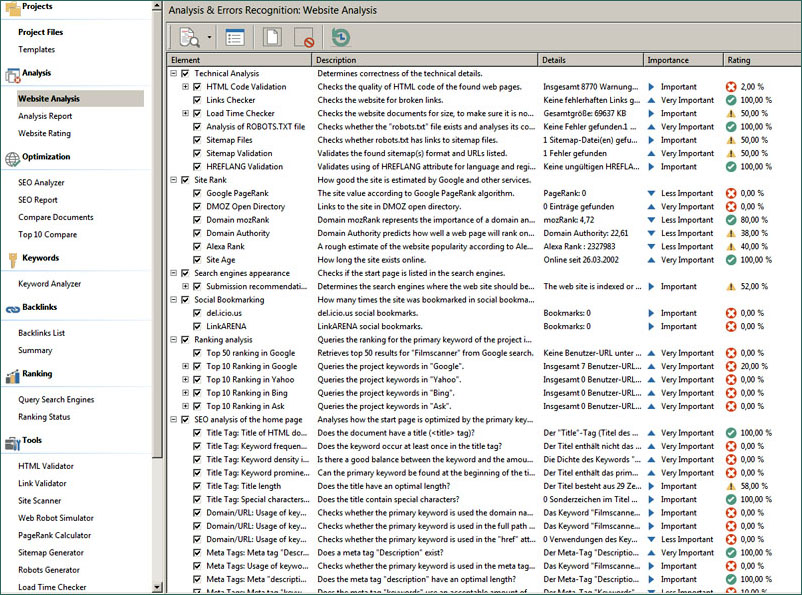Expand the HTML Code Validation node
The image size is (802, 595).
click(186, 87)
